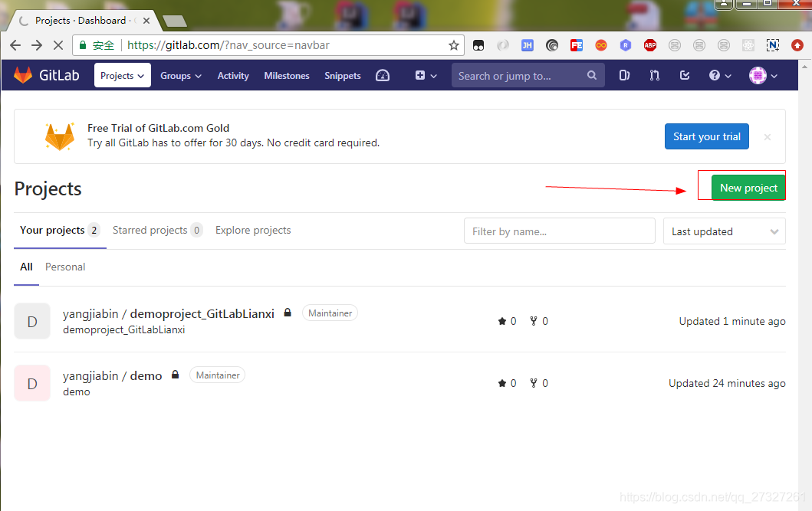
Task: Open the instance statistics gauge icon
Action: point(383,76)
